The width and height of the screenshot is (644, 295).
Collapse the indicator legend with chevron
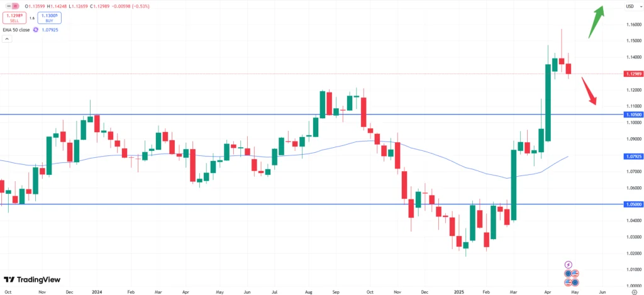pyautogui.click(x=8, y=38)
